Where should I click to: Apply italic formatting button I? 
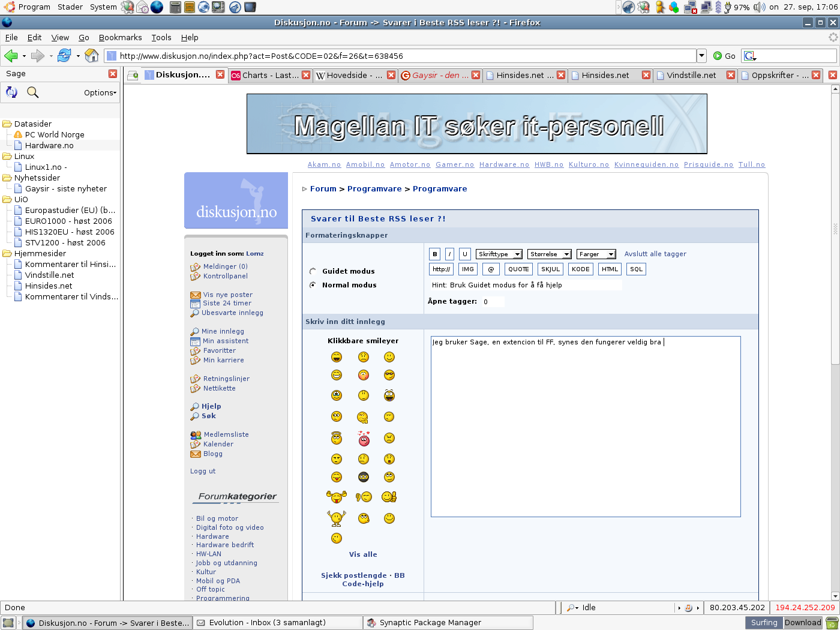click(x=449, y=254)
